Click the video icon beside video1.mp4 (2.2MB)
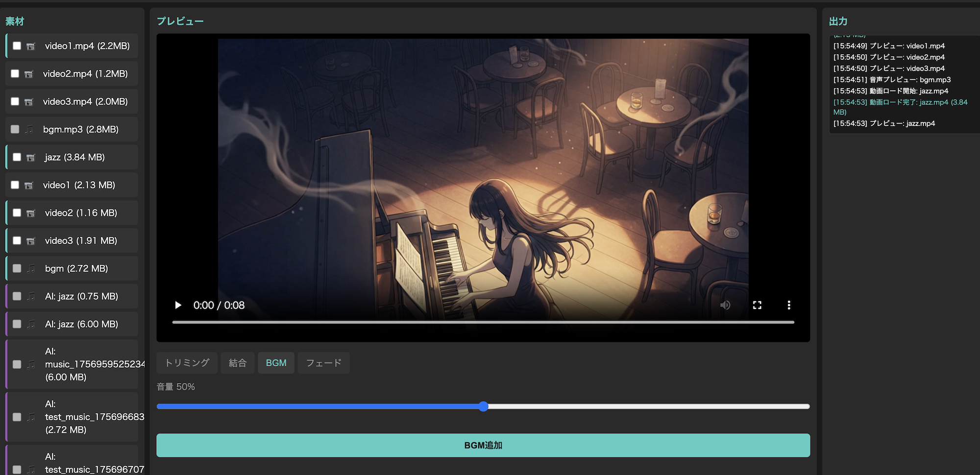This screenshot has width=980, height=475. point(31,47)
